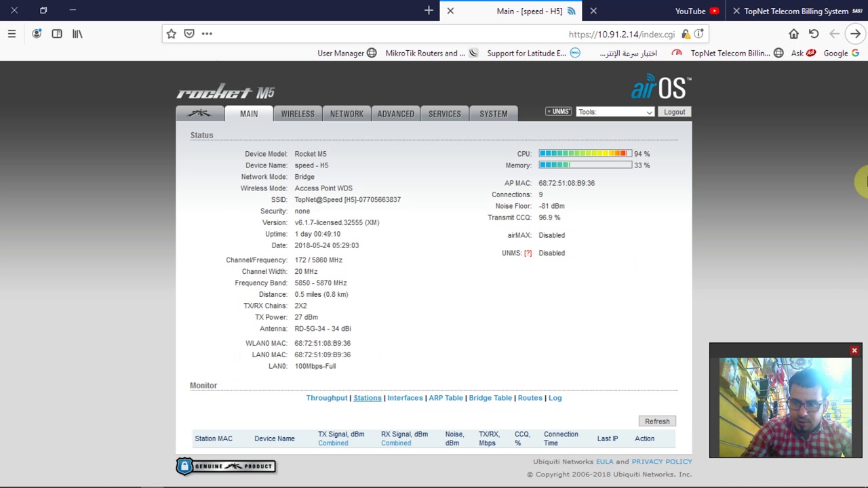Expand the Tools dropdown
This screenshot has width=868, height=488.
point(615,112)
